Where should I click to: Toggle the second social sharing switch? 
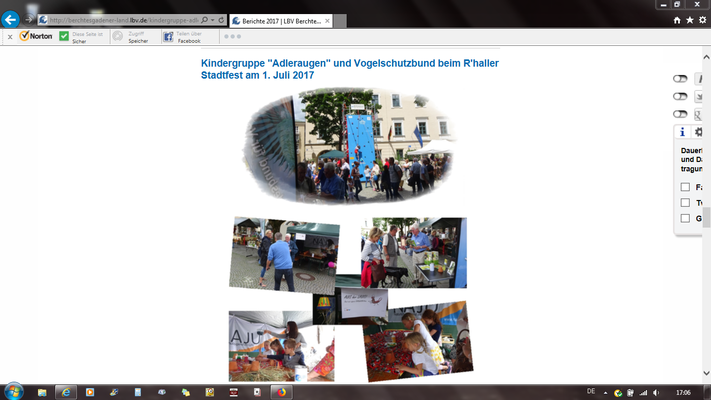coord(680,96)
